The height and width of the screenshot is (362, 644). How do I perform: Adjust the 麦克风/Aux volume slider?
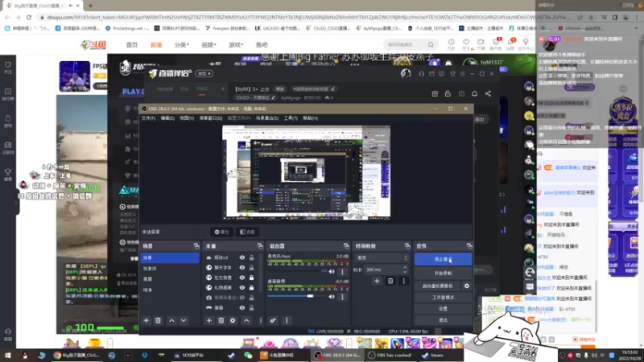(297, 271)
